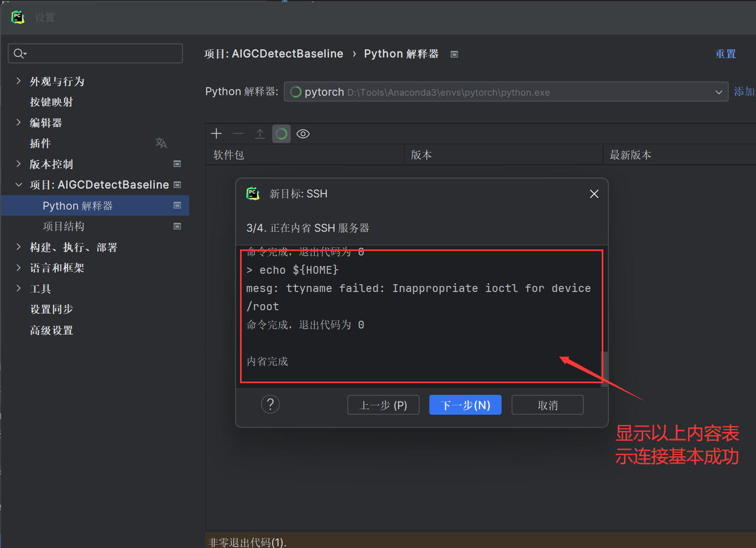Click the search magnifier icon
Screen dimensions: 756x548
(x=19, y=54)
